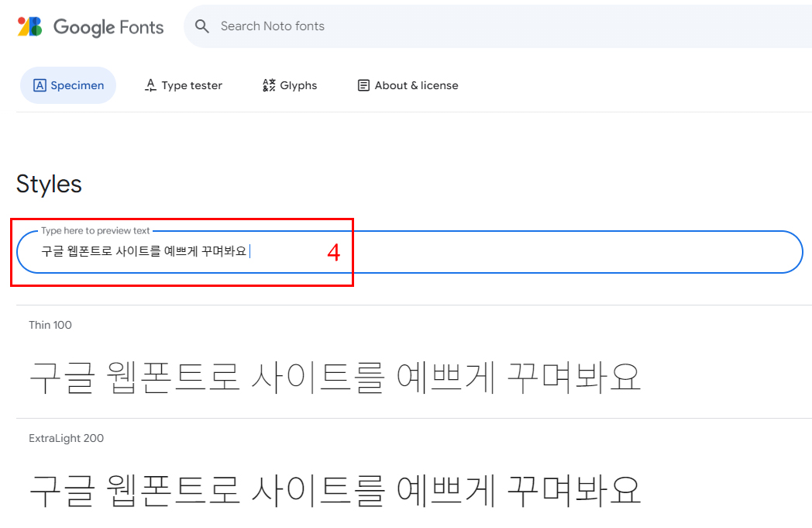
Task: Click the Google Fonts logo
Action: click(x=89, y=26)
